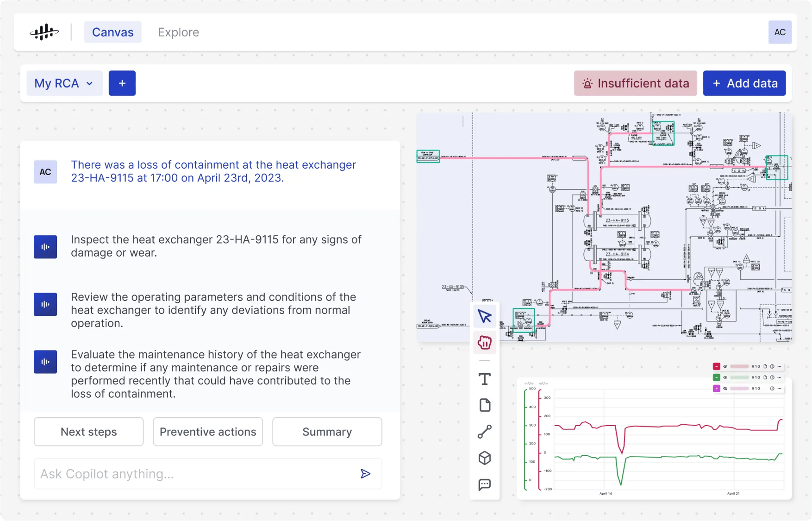Open more options for red series

(x=780, y=366)
